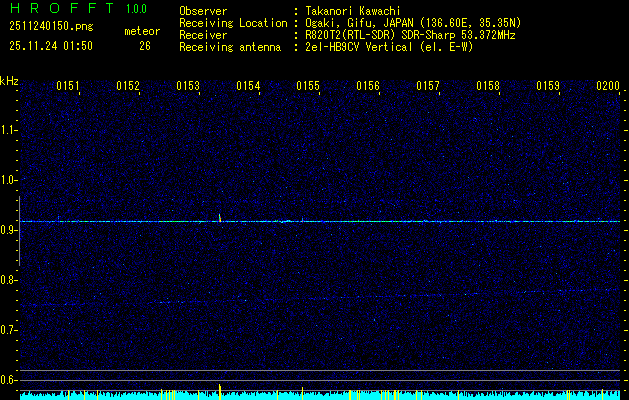Click the kHz axis unit label
629x400 pixels.
(9, 81)
